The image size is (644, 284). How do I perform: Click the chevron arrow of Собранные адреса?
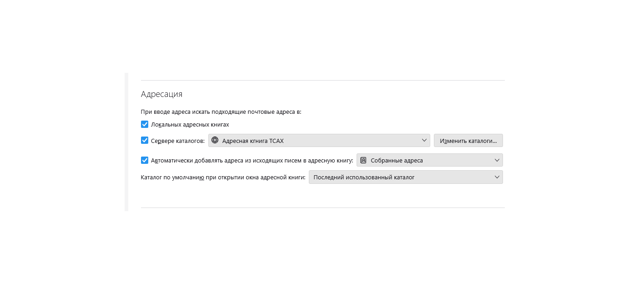point(497,160)
